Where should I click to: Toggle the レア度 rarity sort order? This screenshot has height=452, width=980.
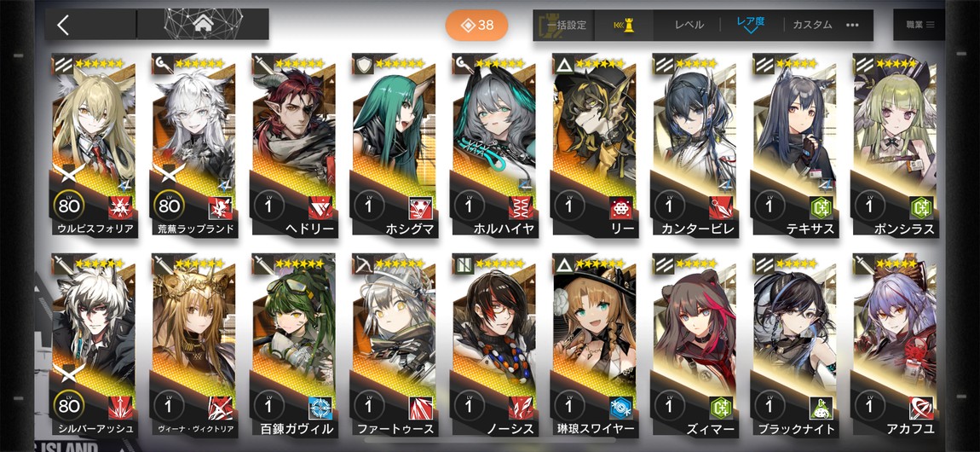point(751,25)
